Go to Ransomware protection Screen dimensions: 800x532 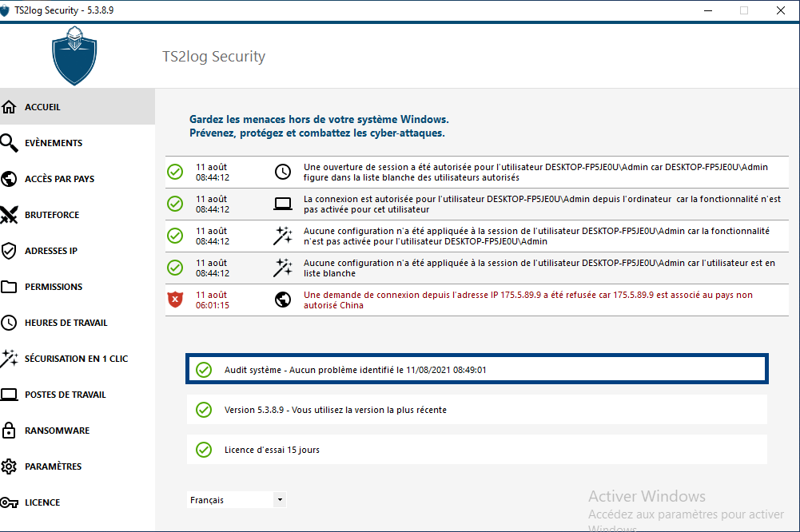click(x=78, y=431)
